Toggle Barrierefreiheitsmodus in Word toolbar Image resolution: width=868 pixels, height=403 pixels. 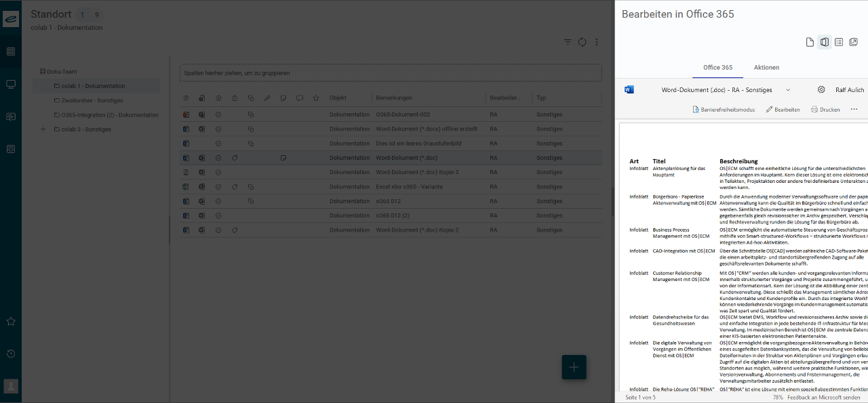(x=723, y=110)
